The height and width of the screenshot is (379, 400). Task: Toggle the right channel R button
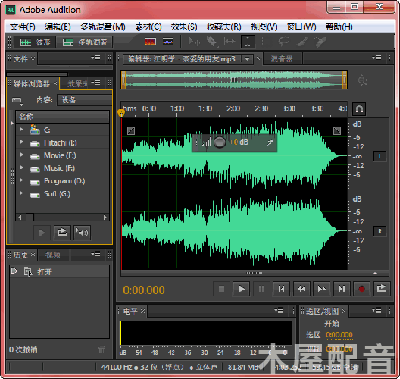click(380, 231)
